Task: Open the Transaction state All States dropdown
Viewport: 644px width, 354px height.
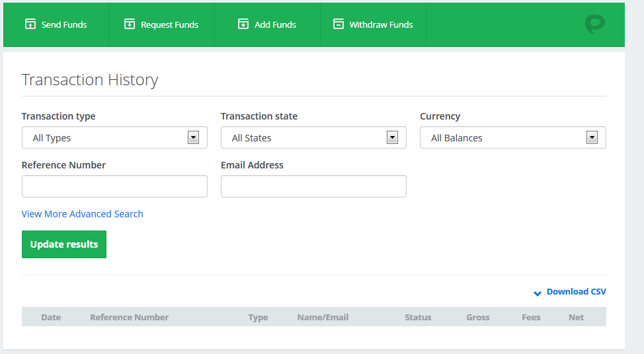Action: point(313,137)
